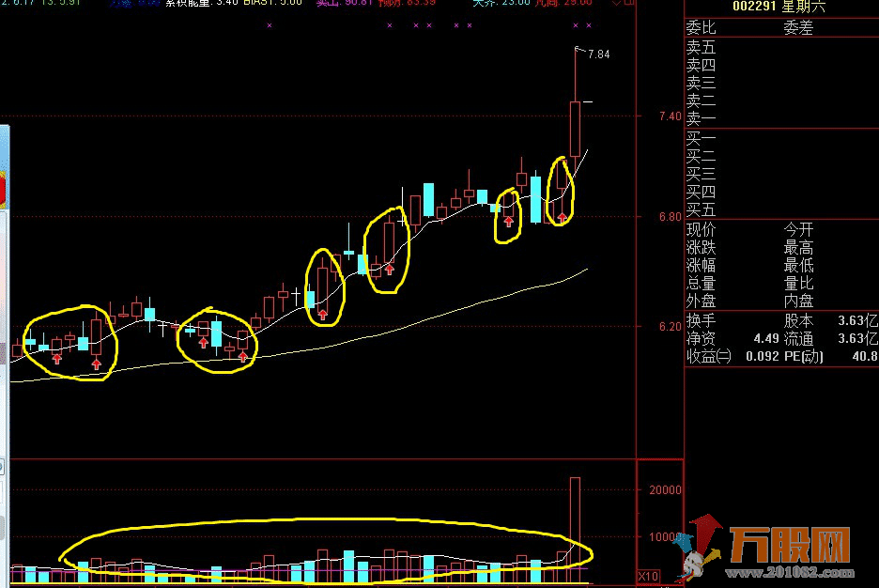Click the 卖四 ask level row

pos(781,65)
